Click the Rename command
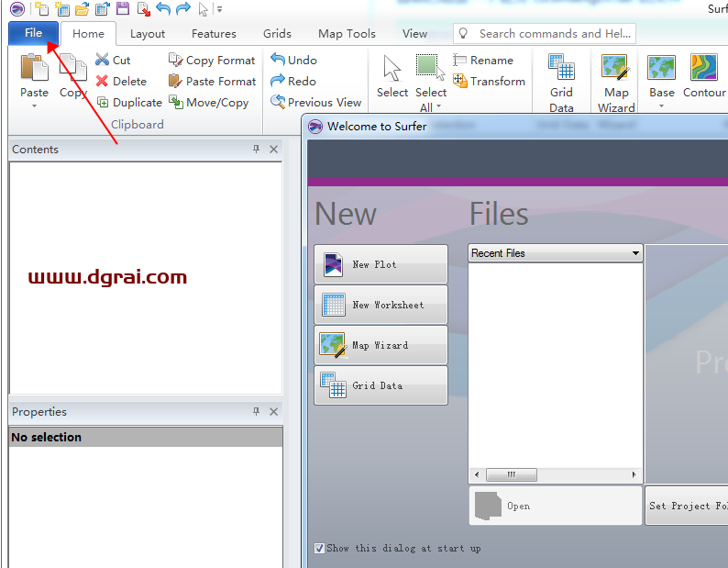Screen dimensions: 728x568 pos(483,60)
